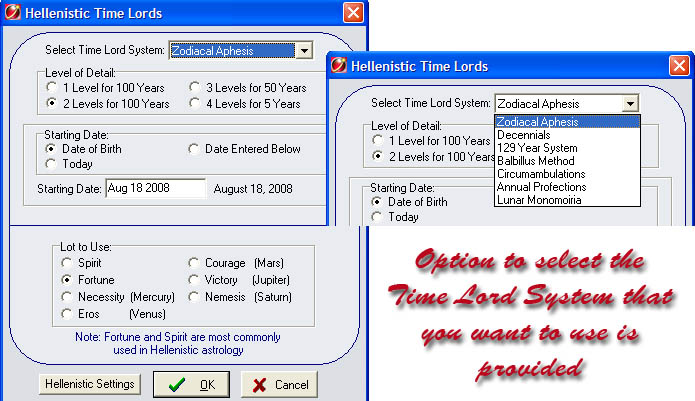Close the left Hellenistic Time Lords window
The image size is (695, 401).
[x=353, y=13]
